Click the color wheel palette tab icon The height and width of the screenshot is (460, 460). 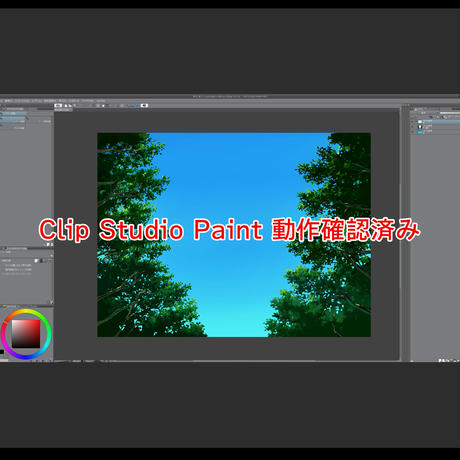tap(4, 306)
